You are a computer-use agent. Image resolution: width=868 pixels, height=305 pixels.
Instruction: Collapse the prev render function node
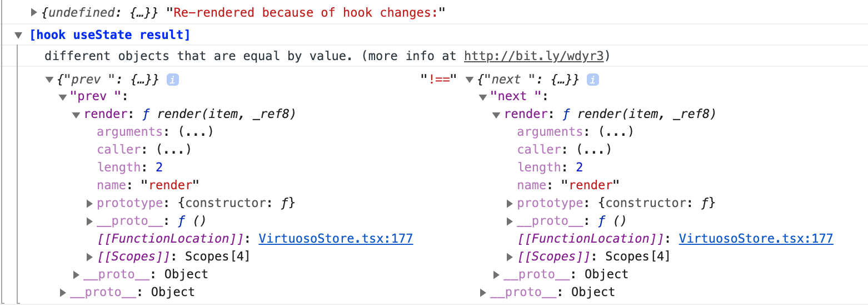pyautogui.click(x=76, y=115)
